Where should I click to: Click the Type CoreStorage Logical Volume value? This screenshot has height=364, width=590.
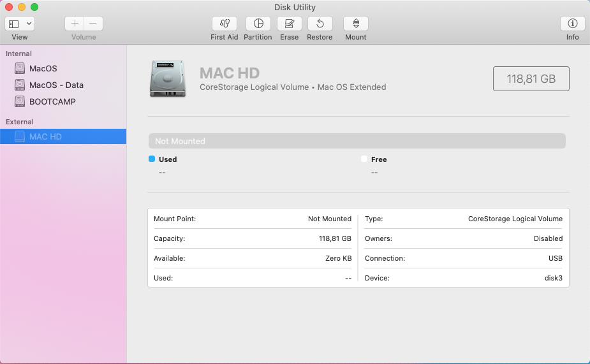(515, 219)
